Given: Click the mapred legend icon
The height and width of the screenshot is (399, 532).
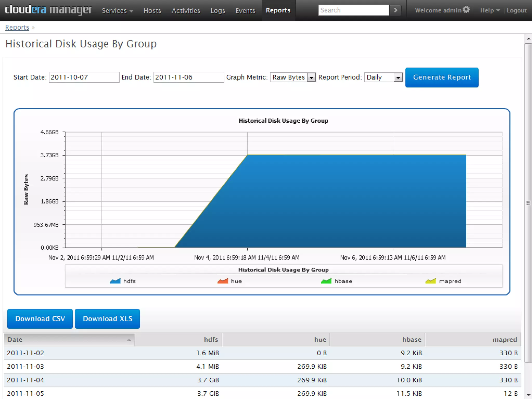Looking at the screenshot, I should (x=430, y=281).
